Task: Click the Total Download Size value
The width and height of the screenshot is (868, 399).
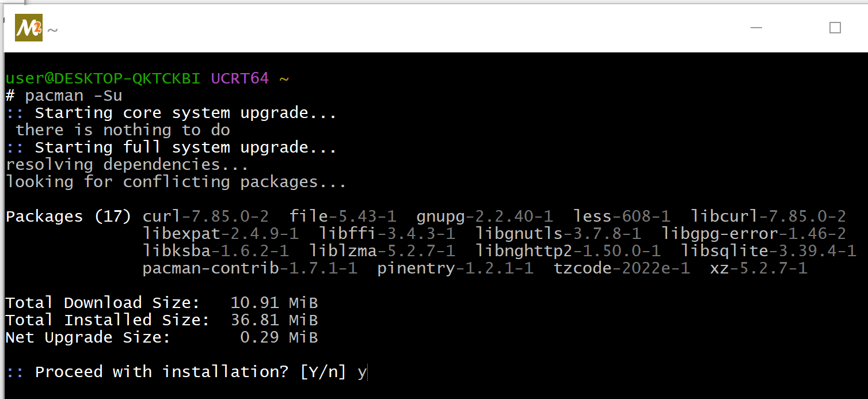Action: pos(274,303)
